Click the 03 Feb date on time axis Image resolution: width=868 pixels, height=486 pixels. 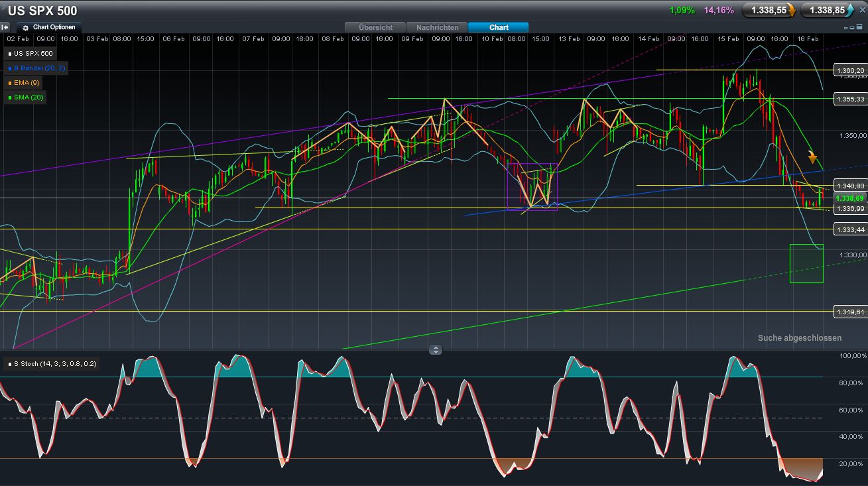[97, 39]
